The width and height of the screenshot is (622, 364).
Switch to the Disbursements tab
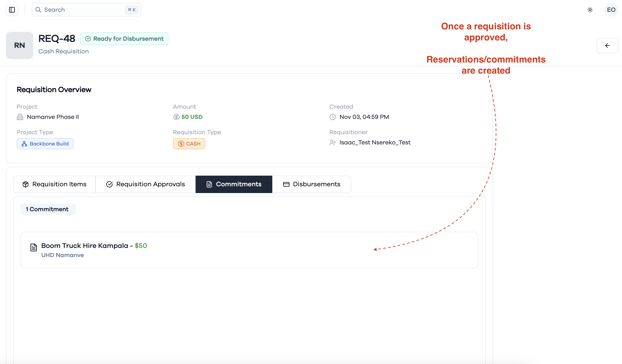[x=311, y=184]
